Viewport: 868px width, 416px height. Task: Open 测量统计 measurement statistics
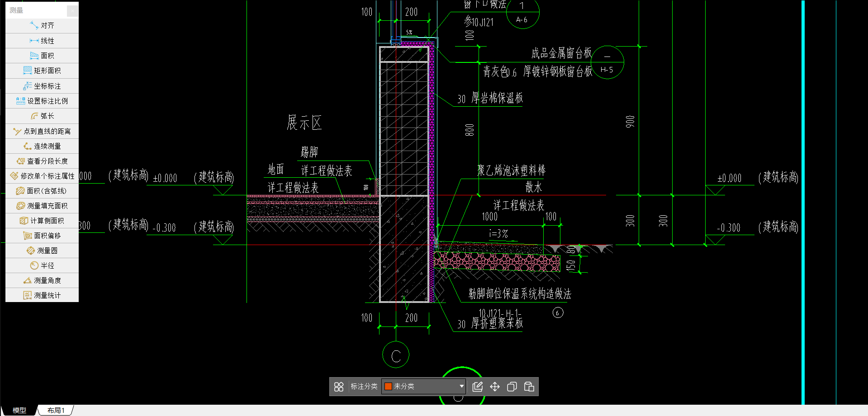point(42,295)
